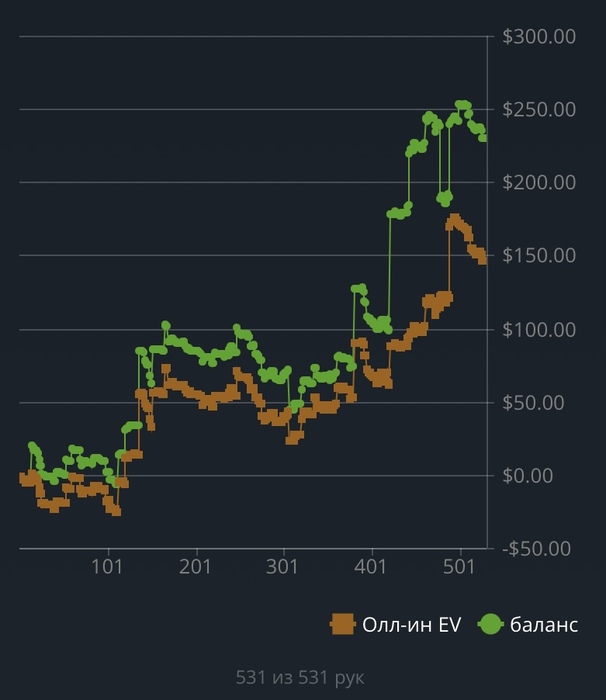This screenshot has width=606, height=700.
Task: Click the 301 hand tick label
Action: tap(282, 567)
